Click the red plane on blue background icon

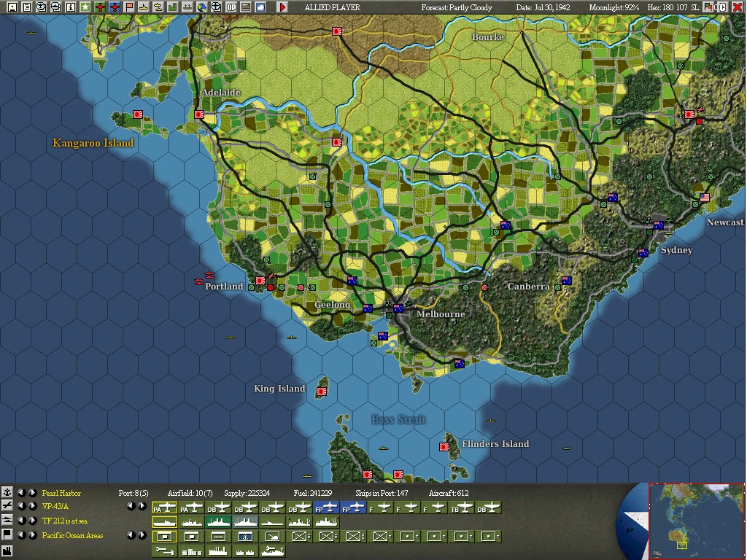[115, 7]
